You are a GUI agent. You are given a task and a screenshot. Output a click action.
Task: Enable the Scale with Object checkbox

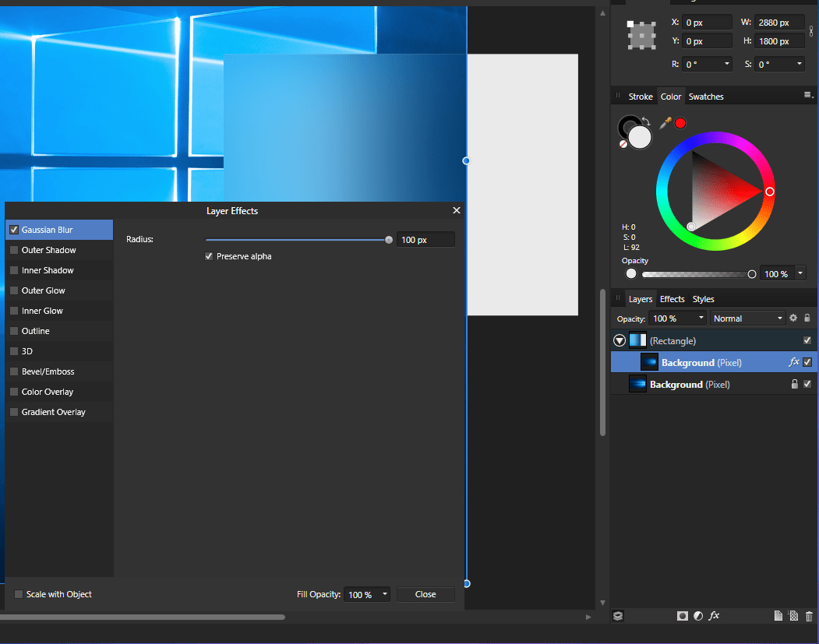coord(18,594)
